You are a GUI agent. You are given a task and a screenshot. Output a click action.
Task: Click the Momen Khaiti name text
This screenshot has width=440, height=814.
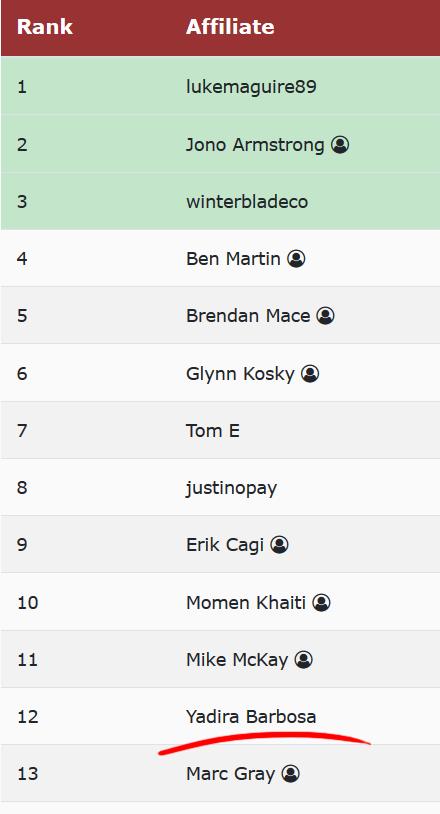246,603
